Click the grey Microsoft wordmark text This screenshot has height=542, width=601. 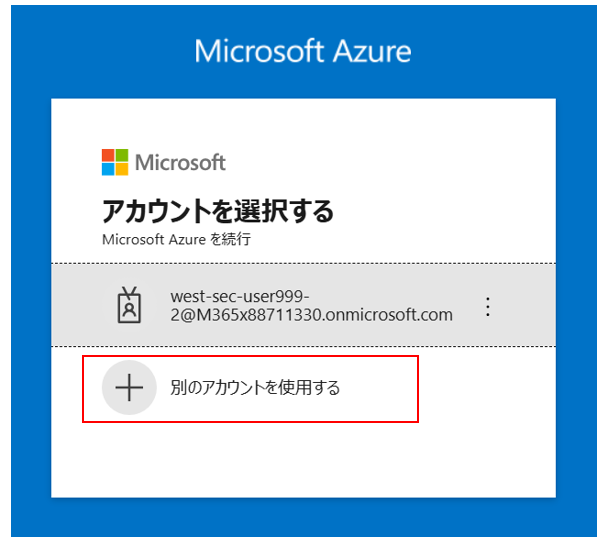(x=180, y=163)
